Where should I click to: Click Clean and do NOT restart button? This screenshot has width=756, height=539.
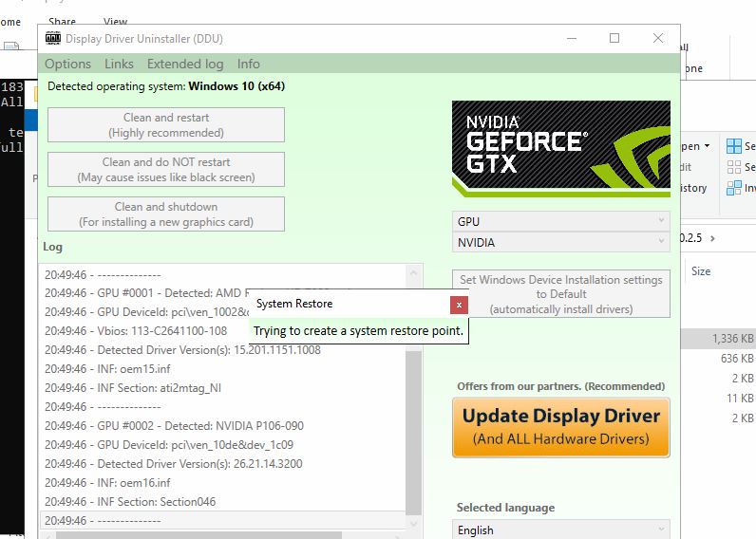tap(166, 170)
